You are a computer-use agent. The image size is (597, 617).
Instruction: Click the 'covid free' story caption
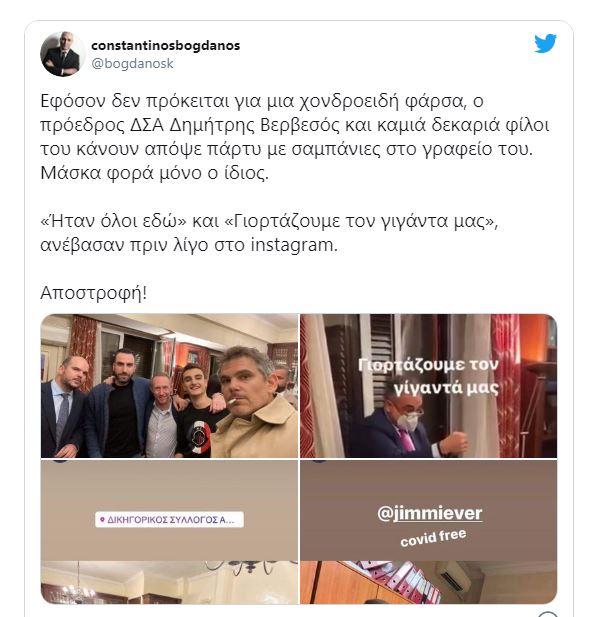[433, 538]
